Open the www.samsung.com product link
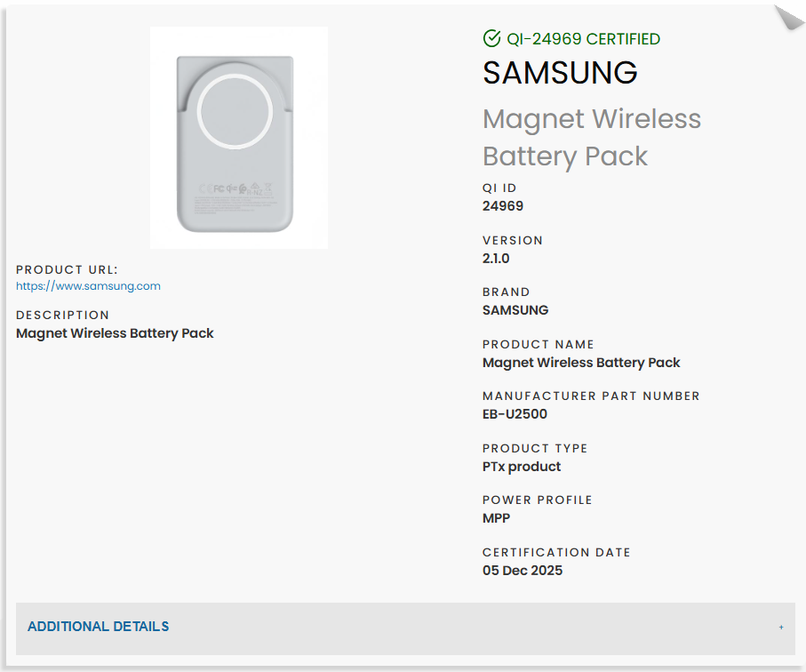This screenshot has height=672, width=806. pyautogui.click(x=88, y=285)
